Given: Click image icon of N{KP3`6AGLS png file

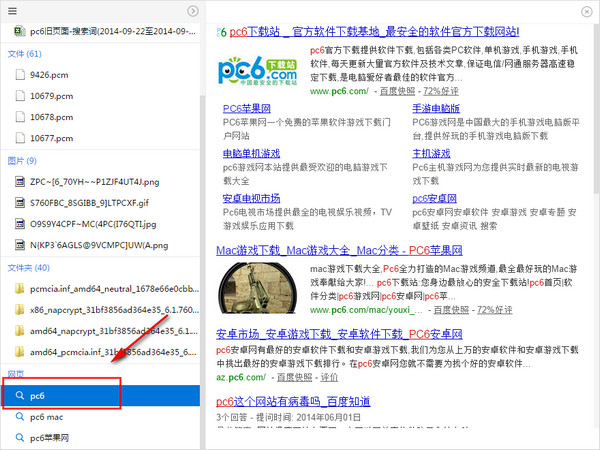Looking at the screenshot, I should pos(20,245).
